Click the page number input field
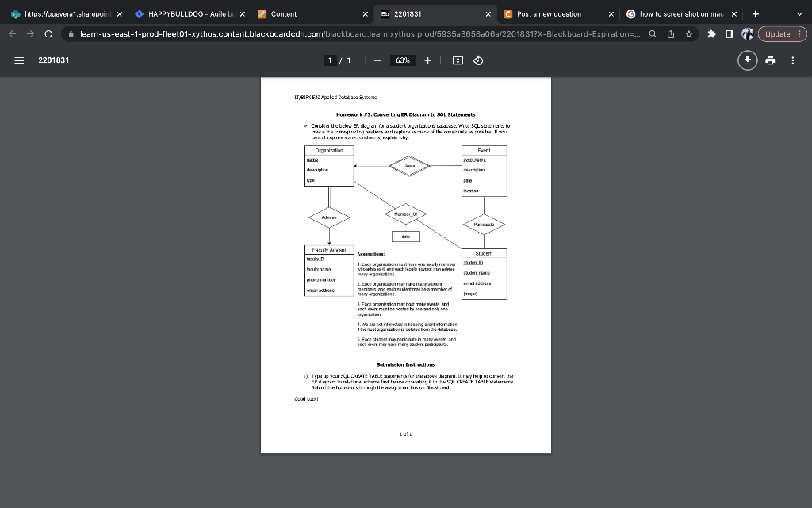The height and width of the screenshot is (508, 812). click(331, 60)
